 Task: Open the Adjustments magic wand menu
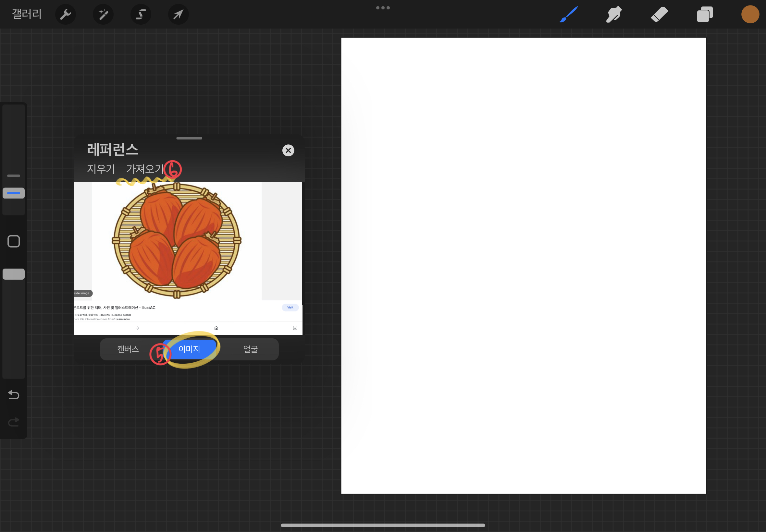point(103,14)
